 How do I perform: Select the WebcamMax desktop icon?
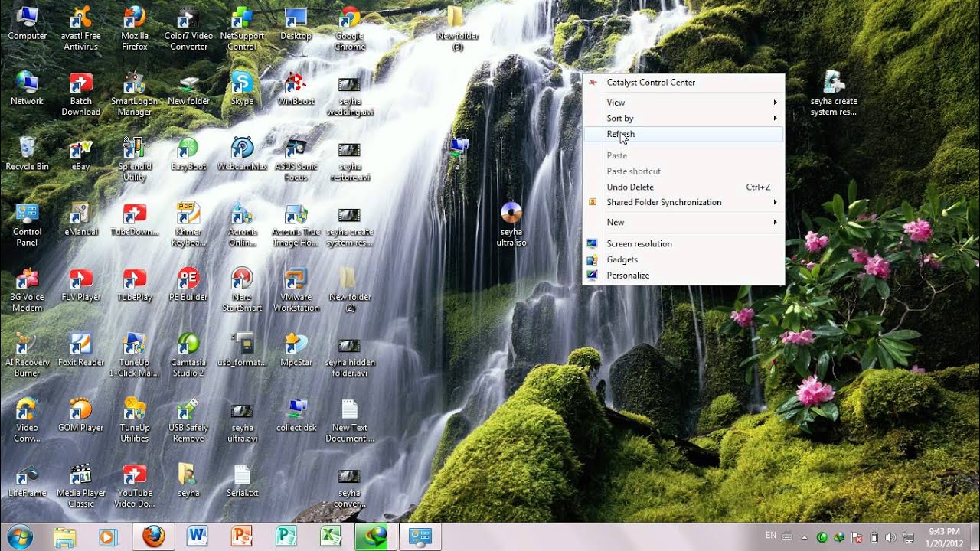point(242,153)
